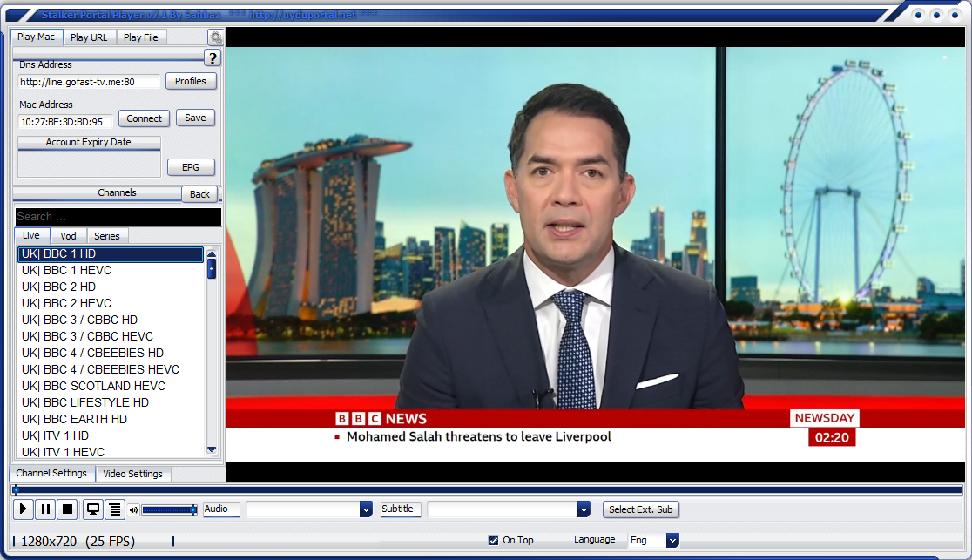Click the channel Search field
972x560 pixels.
(x=118, y=217)
